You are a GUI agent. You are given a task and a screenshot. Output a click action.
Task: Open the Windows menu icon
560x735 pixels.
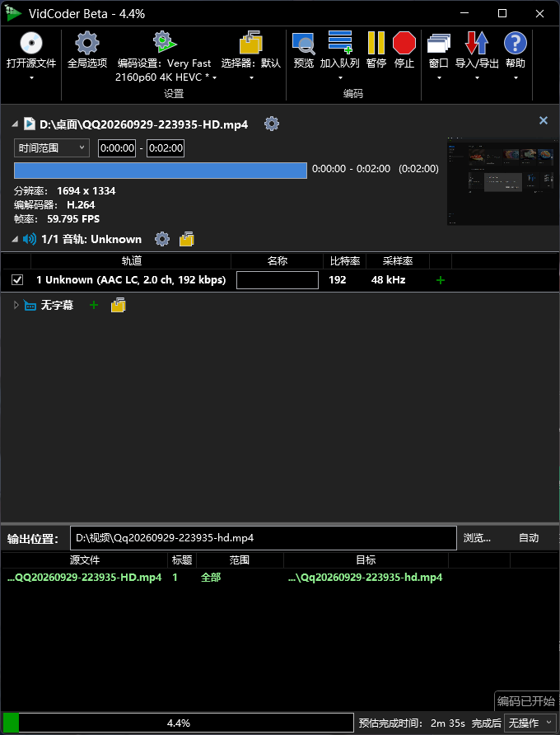439,44
